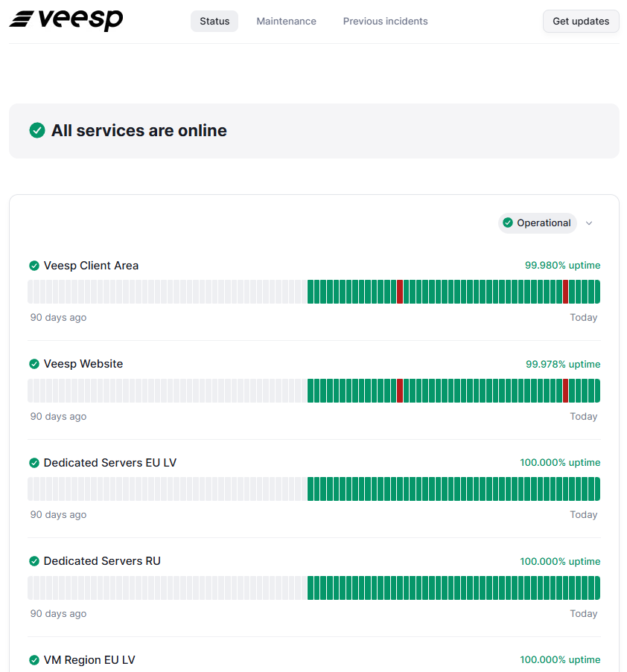This screenshot has height=672, width=627.
Task: Click 100.000% uptime for Dedicated Servers EU LV
Action: tap(560, 463)
